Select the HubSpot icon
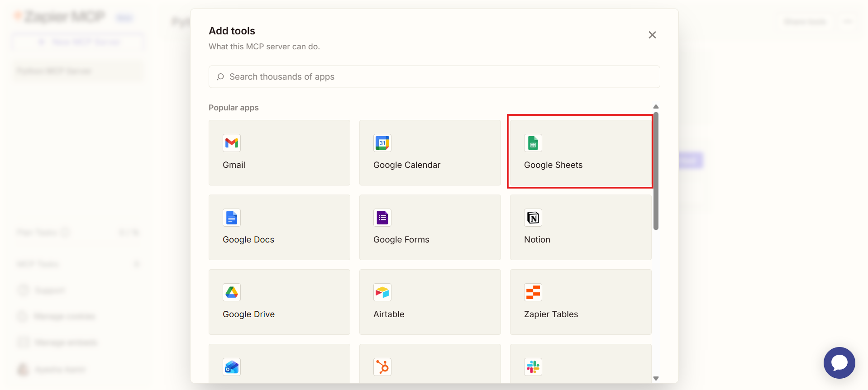The width and height of the screenshot is (868, 390). [x=382, y=367]
